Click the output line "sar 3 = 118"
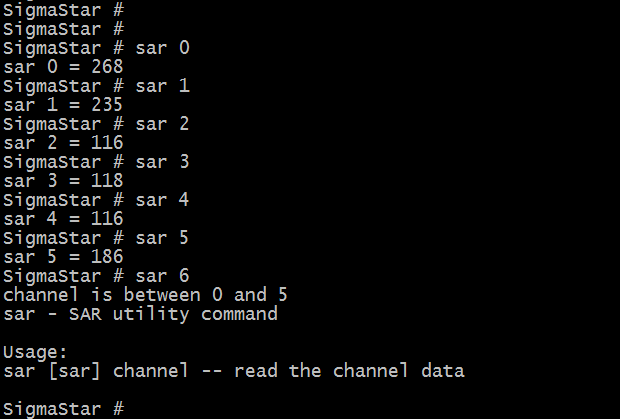Screen dimensions: 620x419 click(62, 180)
